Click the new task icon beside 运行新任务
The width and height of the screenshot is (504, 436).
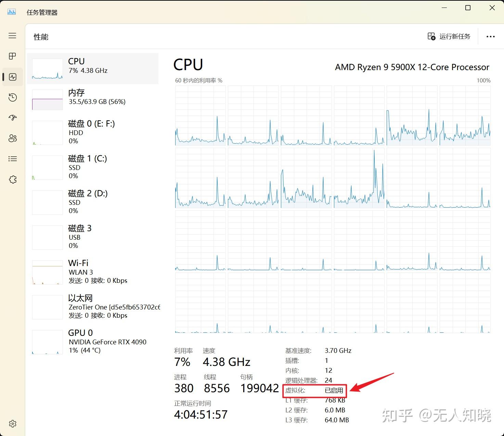coord(431,36)
